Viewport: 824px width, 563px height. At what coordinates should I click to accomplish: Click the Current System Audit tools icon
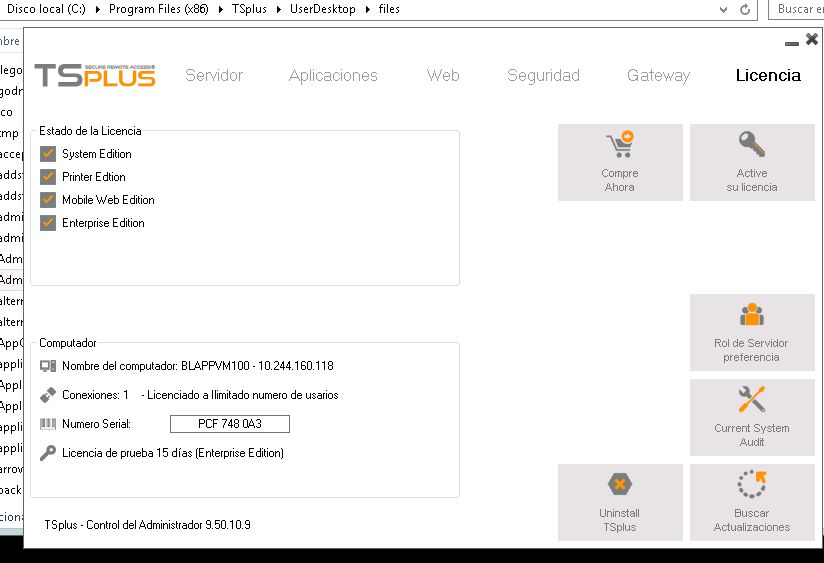pyautogui.click(x=752, y=399)
